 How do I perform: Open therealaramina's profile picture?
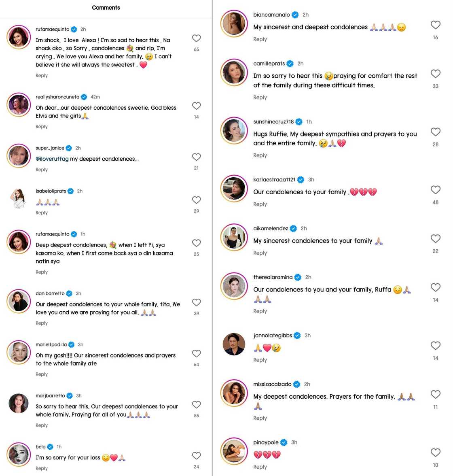pos(234,286)
